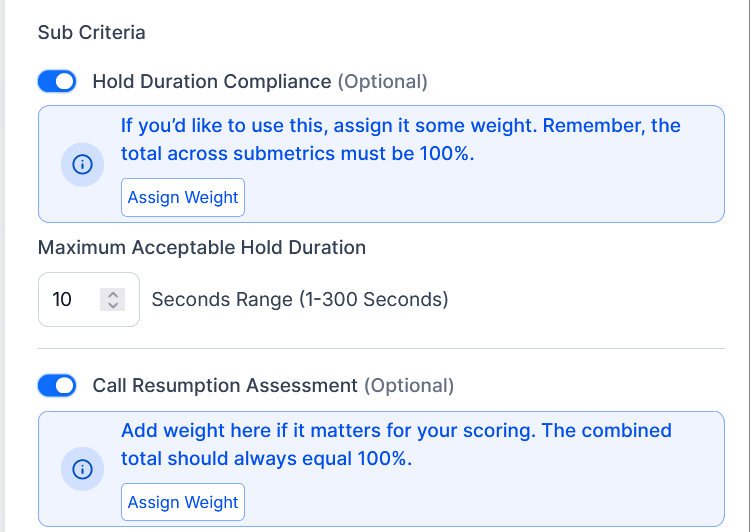Viewport: 750px width, 532px height.
Task: Click '(Optional)' beside Call Resumption Assessment
Action: click(408, 385)
